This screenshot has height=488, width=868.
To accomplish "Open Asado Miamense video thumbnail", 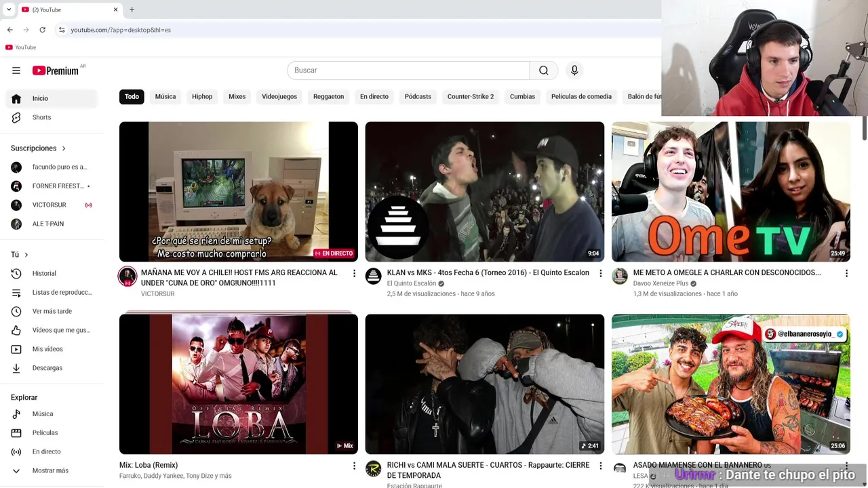I will tap(730, 384).
